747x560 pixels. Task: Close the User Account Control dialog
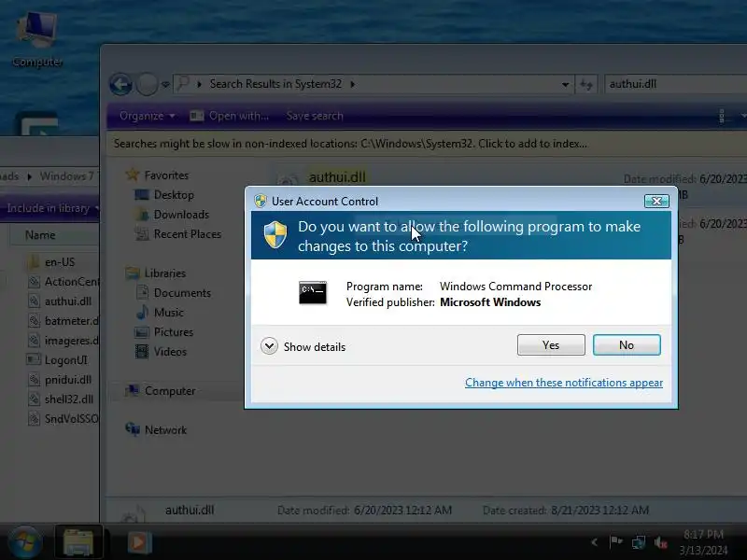tap(656, 201)
